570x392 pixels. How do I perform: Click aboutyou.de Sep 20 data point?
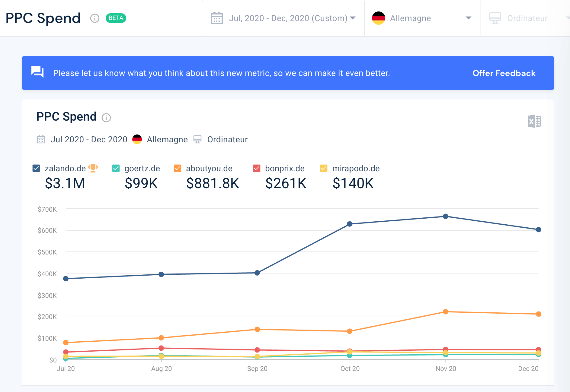click(x=257, y=329)
